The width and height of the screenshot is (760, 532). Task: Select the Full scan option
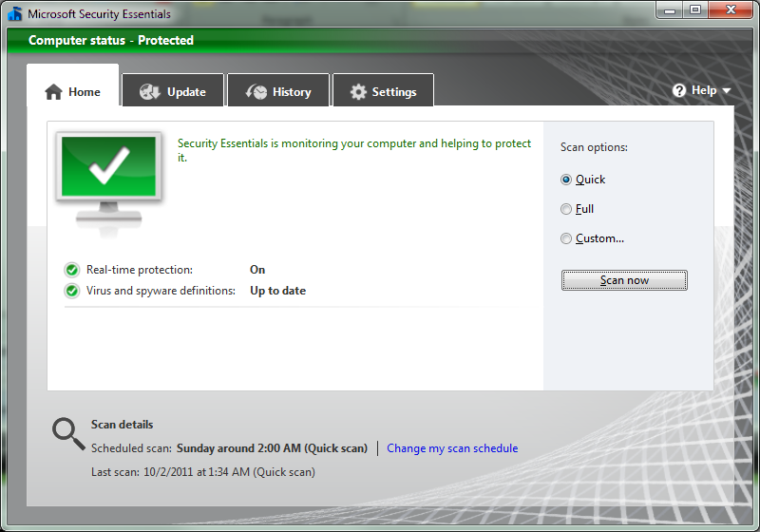(578, 209)
